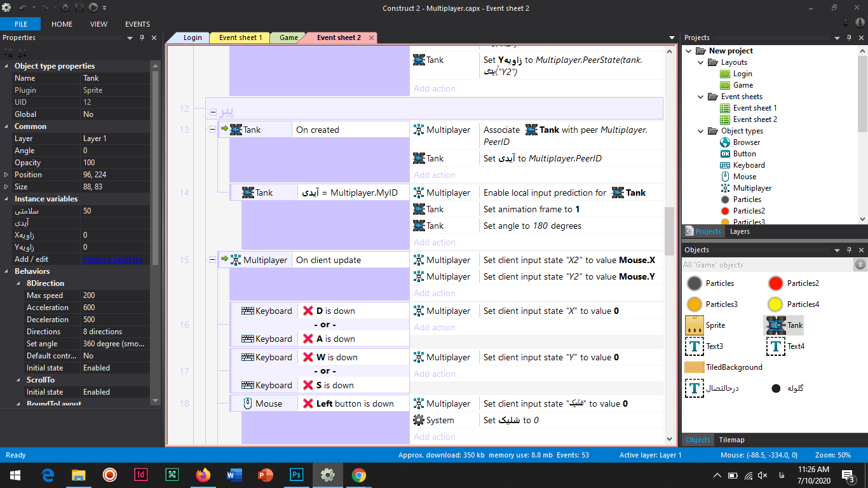Image resolution: width=868 pixels, height=488 pixels.
Task: Open Photoshop from the taskbar
Action: [x=296, y=475]
